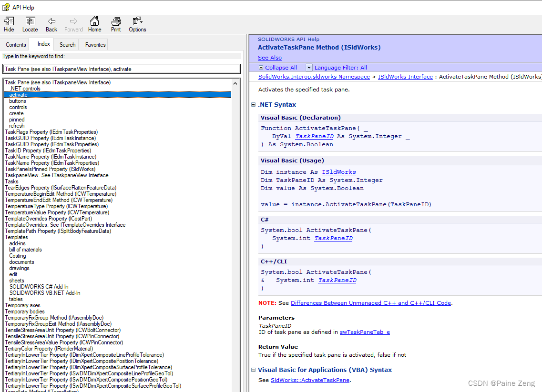Open the swTaskPaneTab_e enumeration link

point(365,332)
